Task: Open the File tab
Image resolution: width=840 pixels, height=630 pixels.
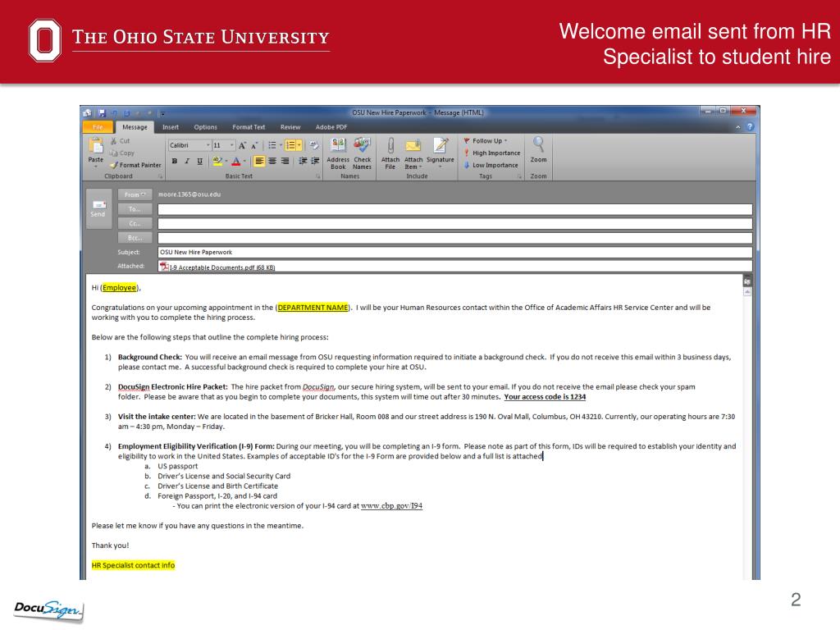Action: (x=98, y=127)
